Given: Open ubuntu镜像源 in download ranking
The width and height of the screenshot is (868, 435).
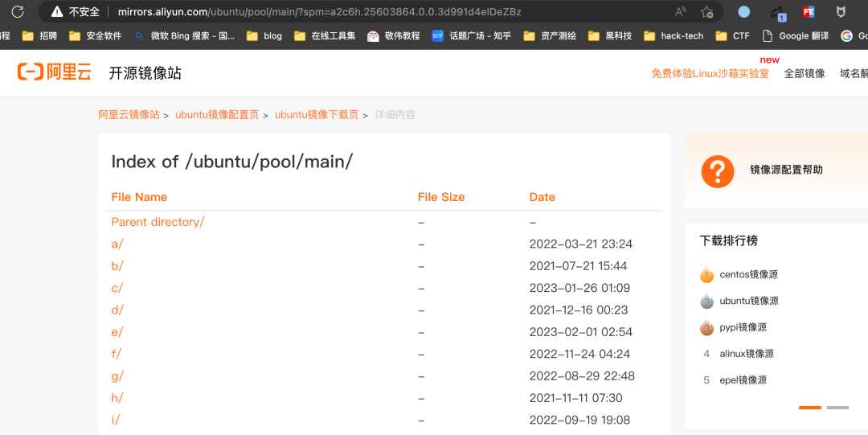Looking at the screenshot, I should (x=749, y=301).
